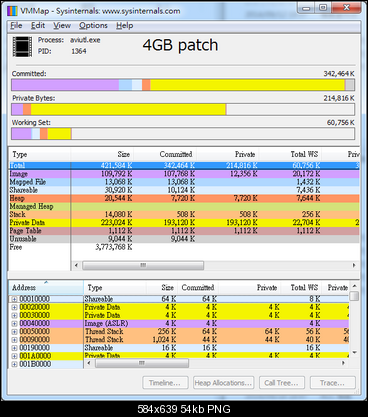This screenshot has width=368, height=417.
Task: Click the VMMap app icon in title bar
Action: tap(12, 11)
